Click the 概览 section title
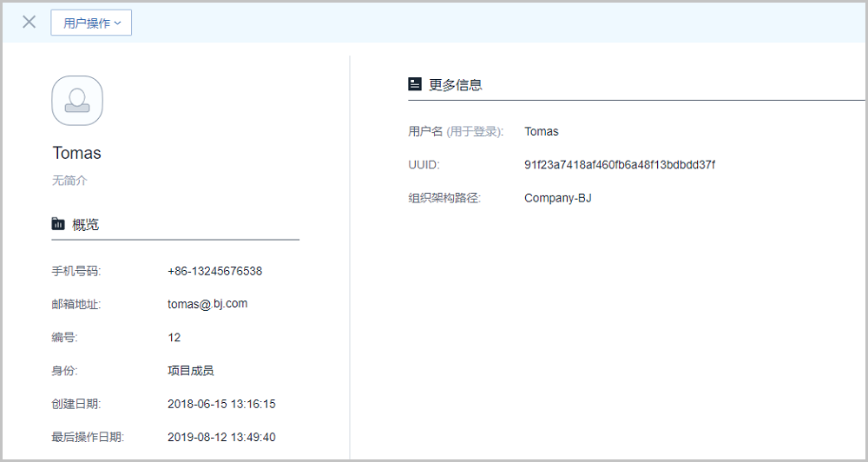The image size is (868, 462). coord(85,224)
